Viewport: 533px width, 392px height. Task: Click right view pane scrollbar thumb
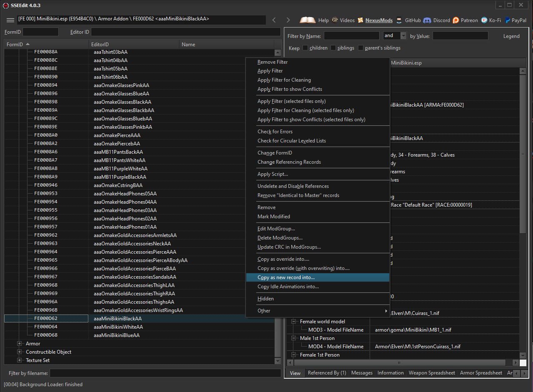tap(523, 154)
